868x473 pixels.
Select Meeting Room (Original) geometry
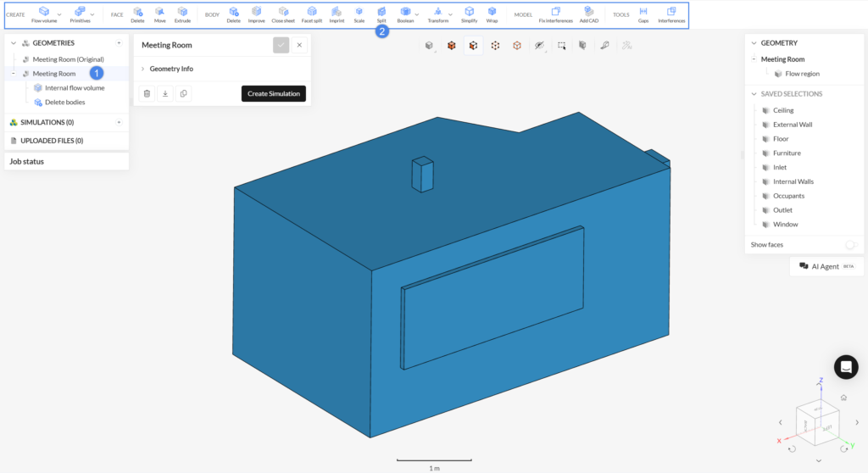[68, 59]
